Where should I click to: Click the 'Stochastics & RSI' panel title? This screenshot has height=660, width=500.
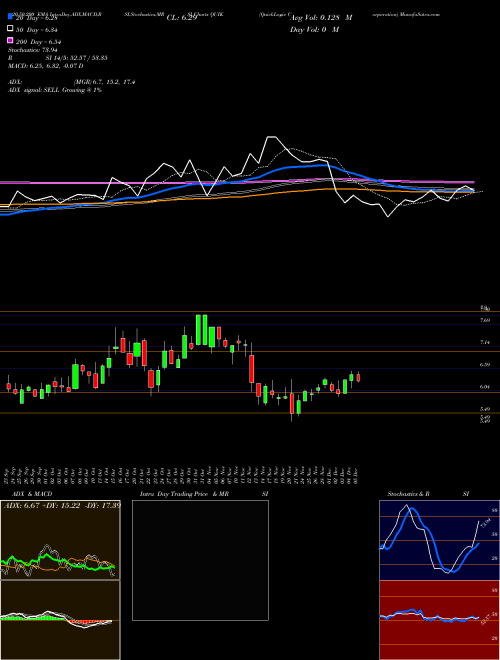pos(428,494)
